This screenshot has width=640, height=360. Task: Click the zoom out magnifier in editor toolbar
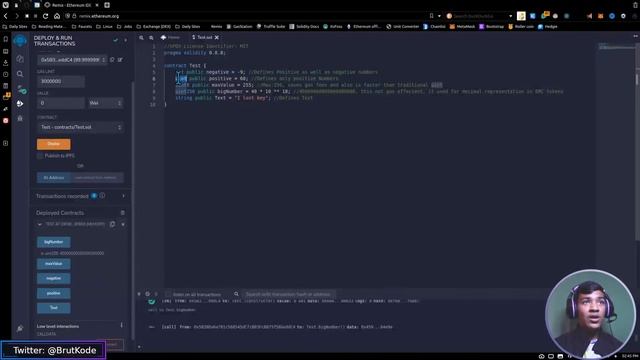click(x=141, y=38)
